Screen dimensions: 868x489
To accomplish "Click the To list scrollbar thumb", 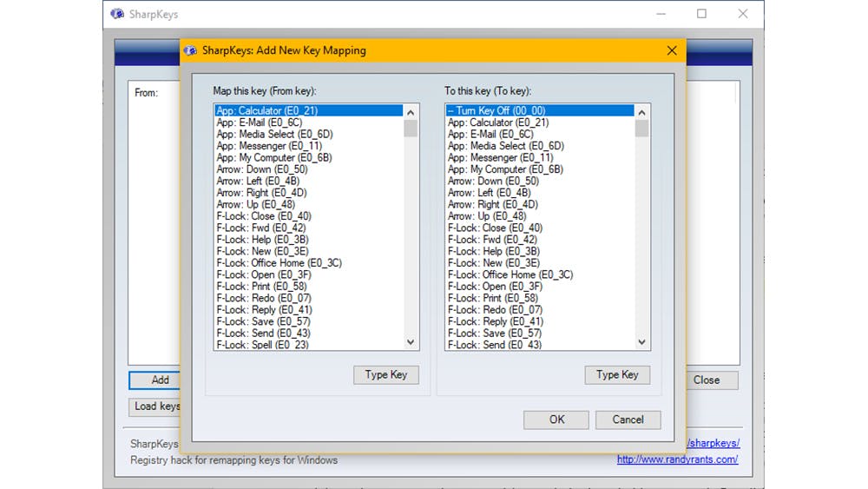I will 641,128.
